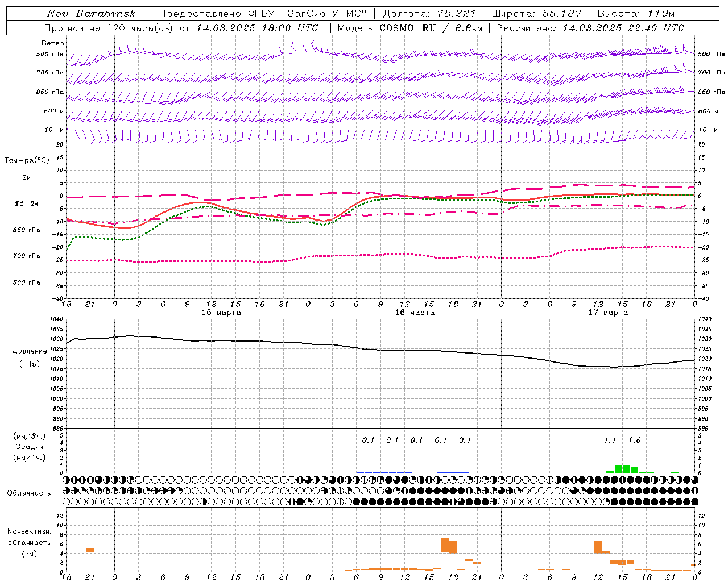The image size is (728, 582).
Task: Click the 'Высота: 119м' header value
Action: [636, 14]
